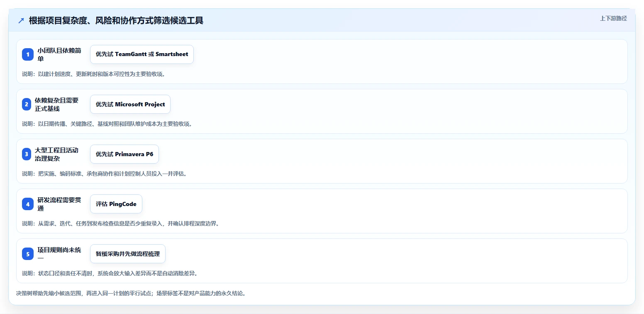
Task: Click the condition text 项目规则尚未统一
Action: pos(59,254)
